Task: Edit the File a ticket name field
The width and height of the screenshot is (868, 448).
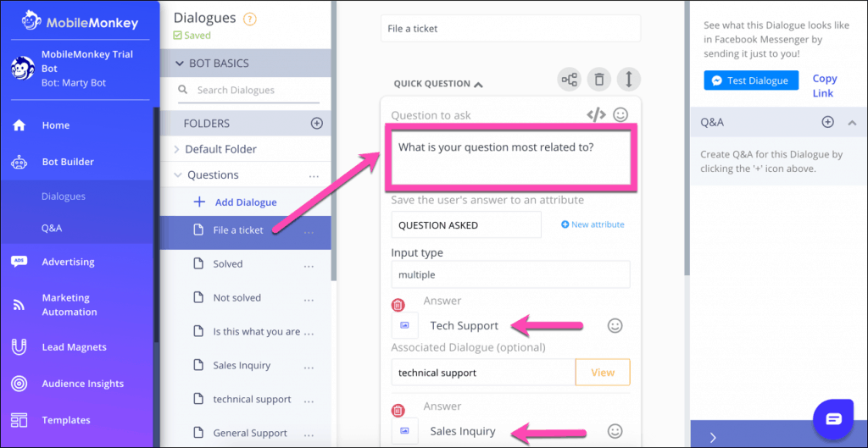Action: [x=510, y=28]
